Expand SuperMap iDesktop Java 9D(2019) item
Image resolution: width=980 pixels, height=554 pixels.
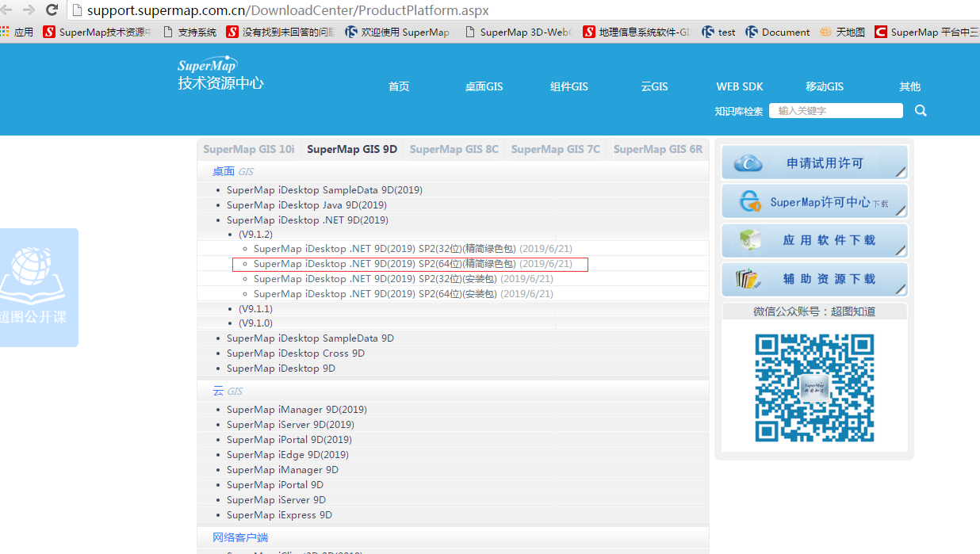[x=307, y=205]
